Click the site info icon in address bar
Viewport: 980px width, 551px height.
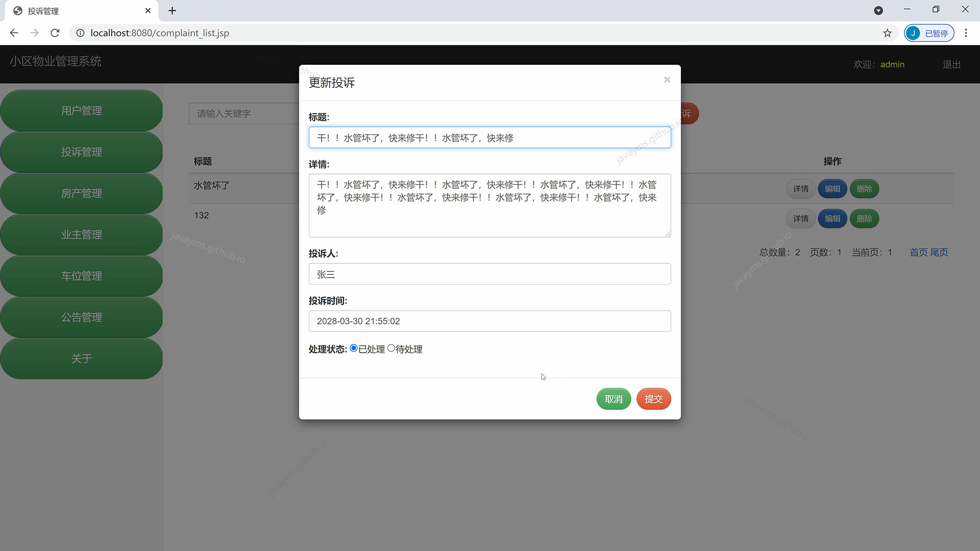pyautogui.click(x=80, y=33)
